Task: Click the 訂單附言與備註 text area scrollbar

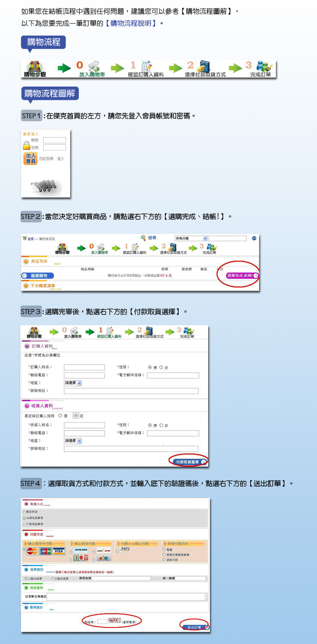Action: pos(206,596)
